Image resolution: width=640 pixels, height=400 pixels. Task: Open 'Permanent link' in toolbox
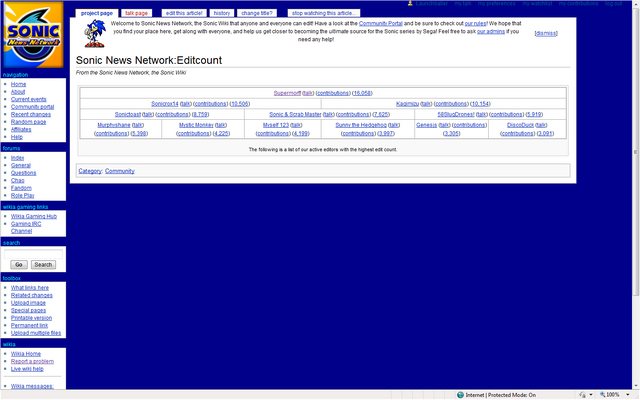[29, 325]
